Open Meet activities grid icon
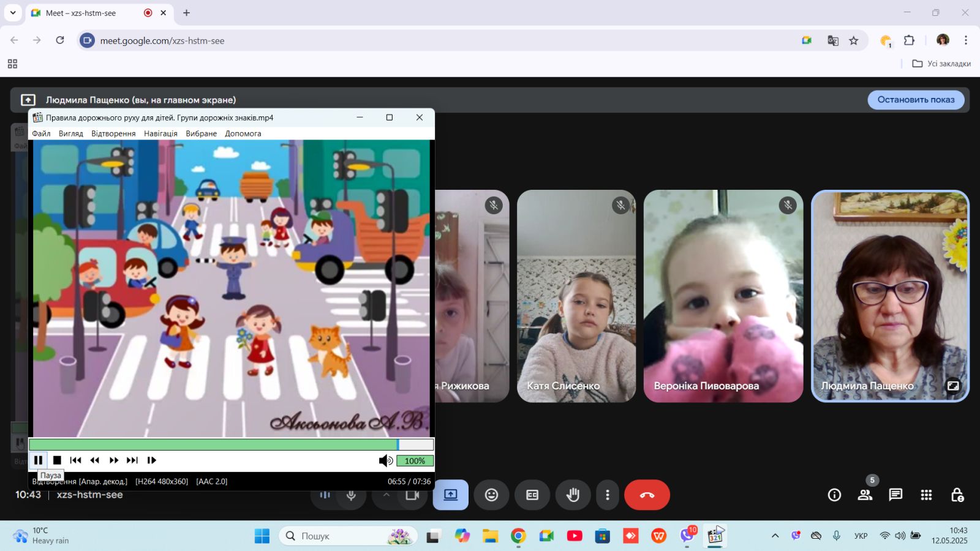The image size is (980, 551). click(x=926, y=495)
